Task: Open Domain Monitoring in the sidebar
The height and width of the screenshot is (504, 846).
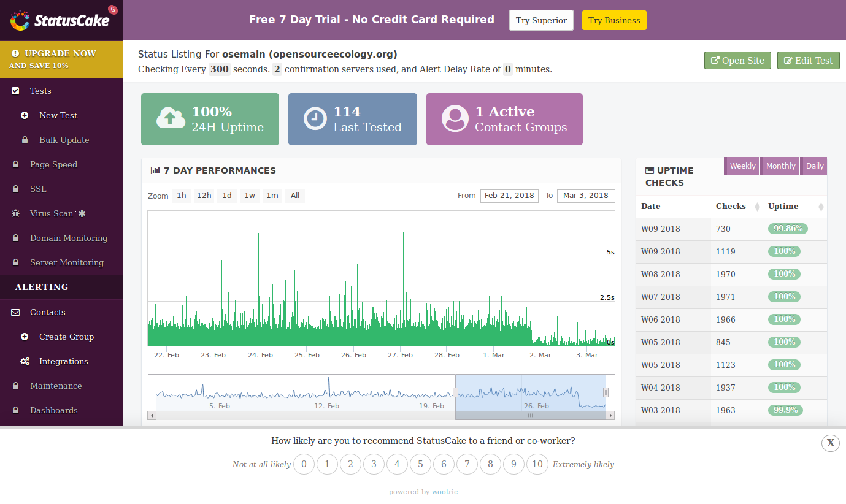Action: click(x=69, y=238)
